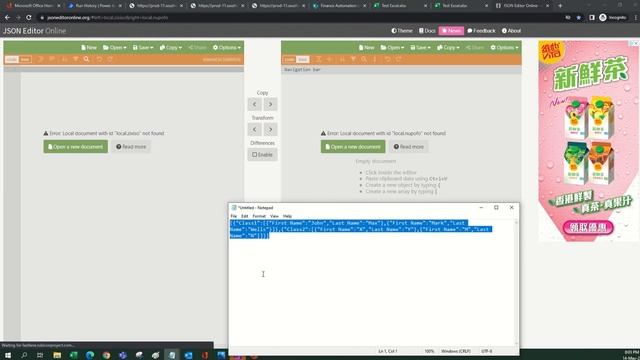Open the Theme toggle in site header
Viewport: 640px width, 360px height.
(x=402, y=31)
